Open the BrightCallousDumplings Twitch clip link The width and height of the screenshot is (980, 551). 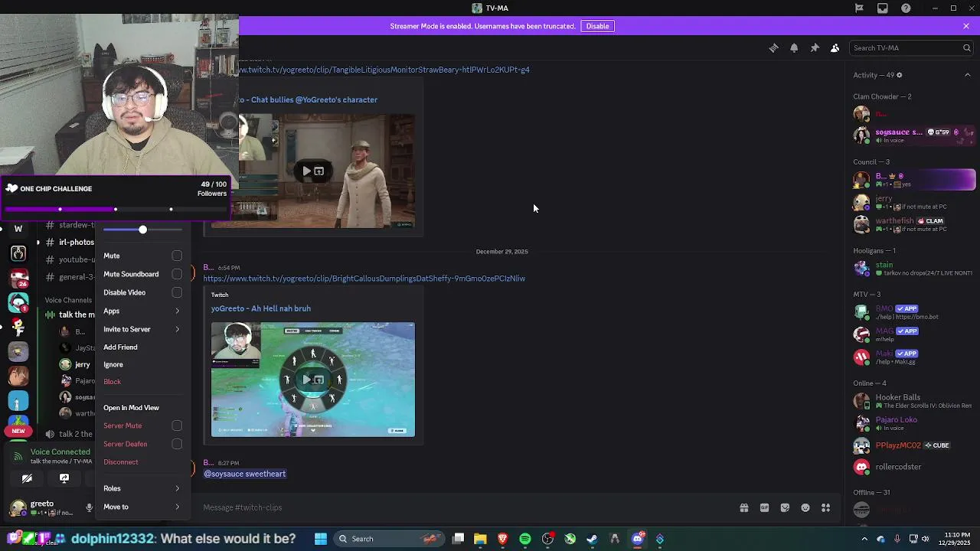coord(364,279)
